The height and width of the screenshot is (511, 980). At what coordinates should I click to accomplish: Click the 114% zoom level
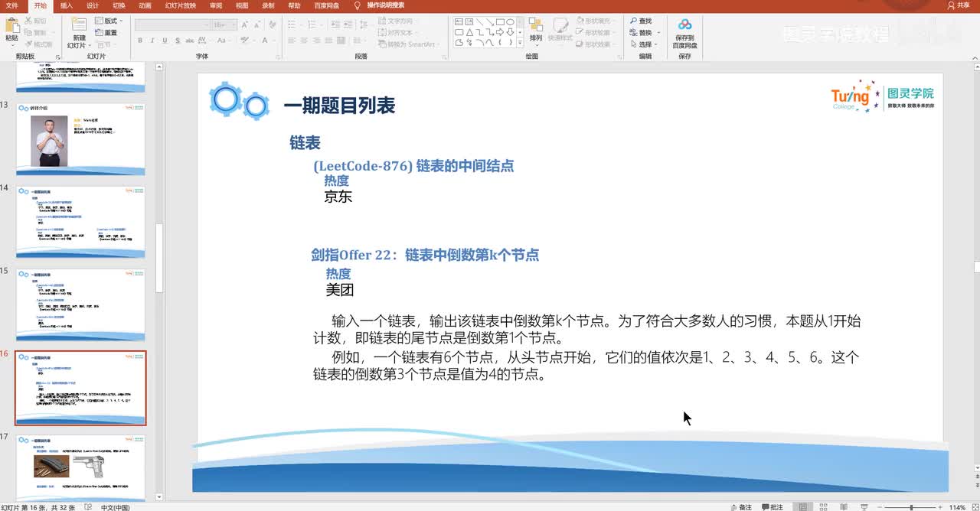tap(957, 507)
